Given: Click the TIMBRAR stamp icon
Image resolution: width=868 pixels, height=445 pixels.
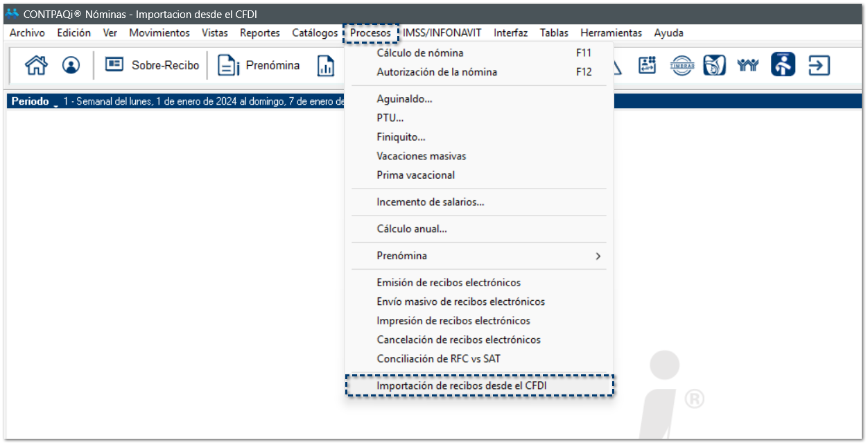Looking at the screenshot, I should (682, 65).
